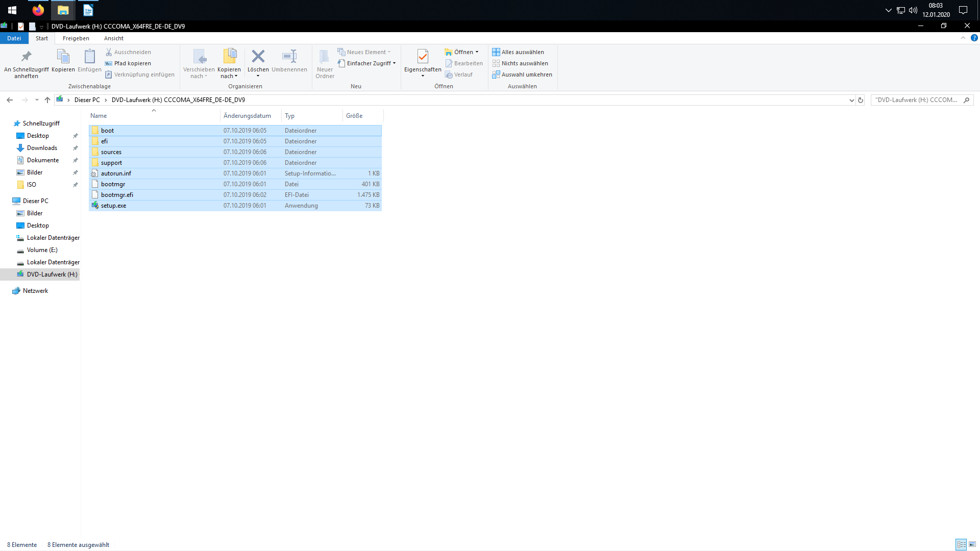Go up one folder level arrow

[47, 100]
